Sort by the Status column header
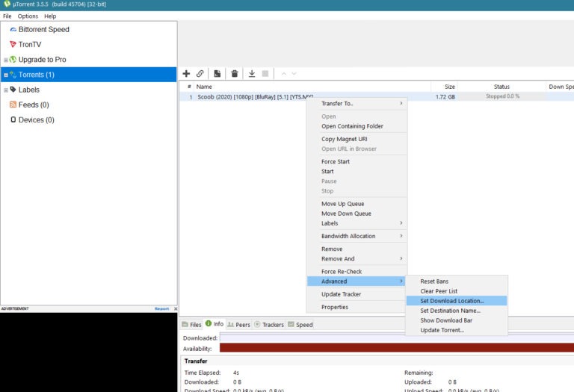 click(502, 87)
